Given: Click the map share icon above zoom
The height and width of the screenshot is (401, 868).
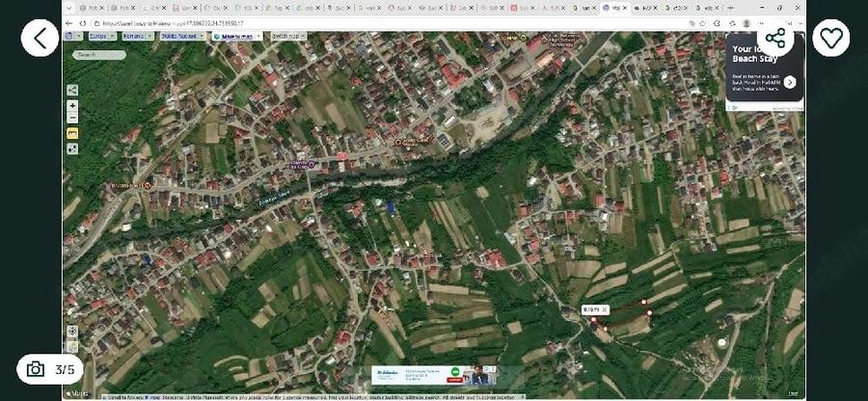Looking at the screenshot, I should [x=72, y=91].
